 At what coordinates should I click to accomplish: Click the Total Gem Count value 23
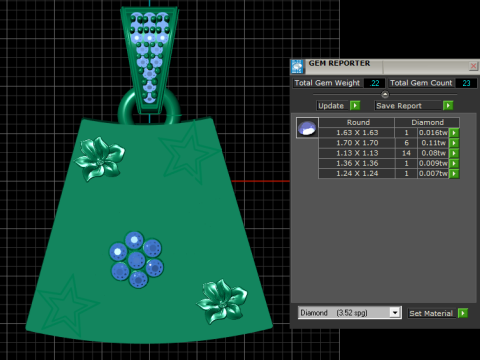point(466,83)
